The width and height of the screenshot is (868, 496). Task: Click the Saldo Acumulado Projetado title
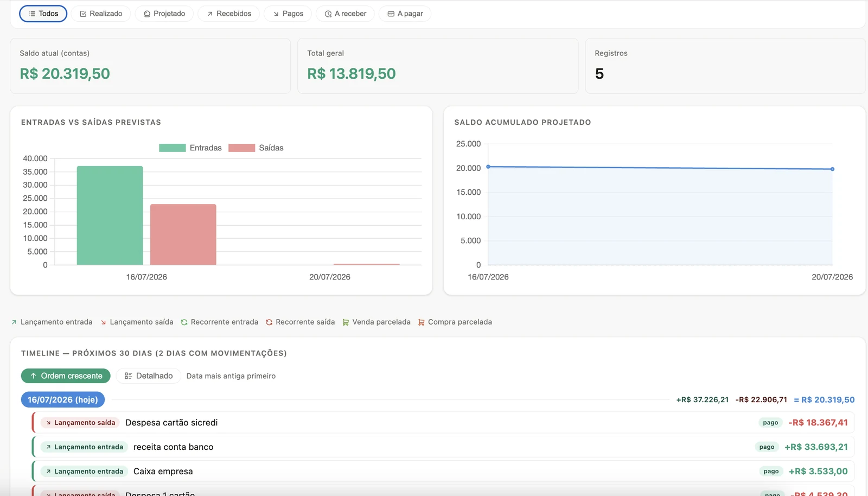pyautogui.click(x=522, y=122)
